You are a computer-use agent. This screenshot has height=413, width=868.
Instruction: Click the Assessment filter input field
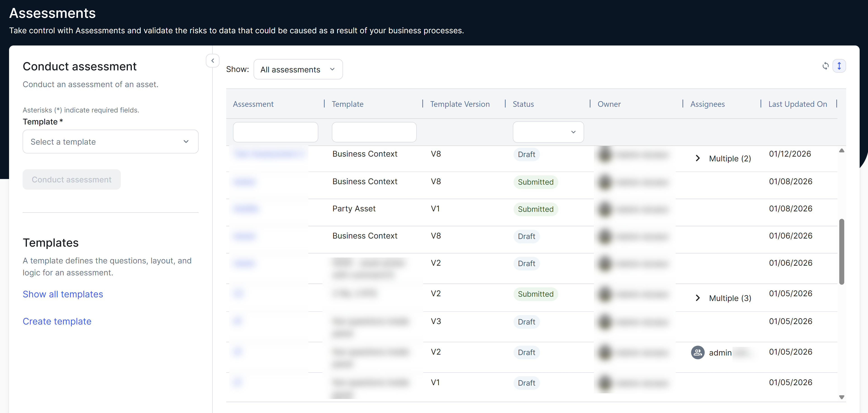pos(275,132)
